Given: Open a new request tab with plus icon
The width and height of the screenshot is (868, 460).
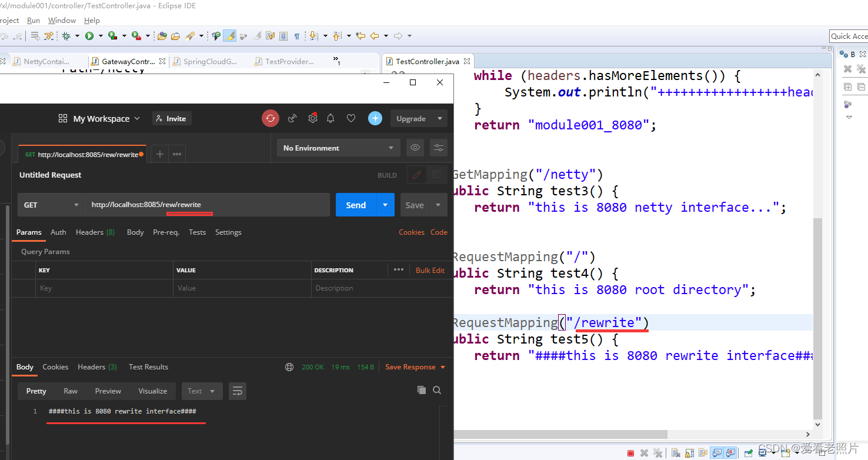Looking at the screenshot, I should 159,154.
